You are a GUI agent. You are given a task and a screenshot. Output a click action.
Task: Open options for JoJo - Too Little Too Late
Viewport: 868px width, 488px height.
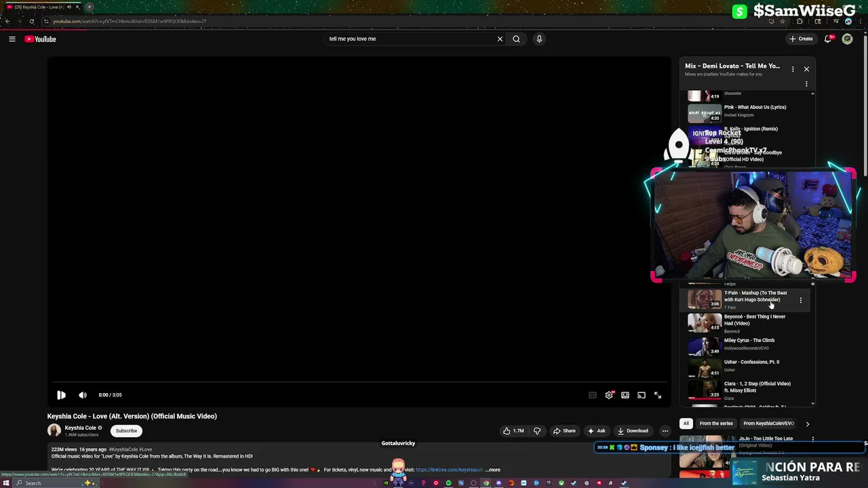tap(812, 439)
